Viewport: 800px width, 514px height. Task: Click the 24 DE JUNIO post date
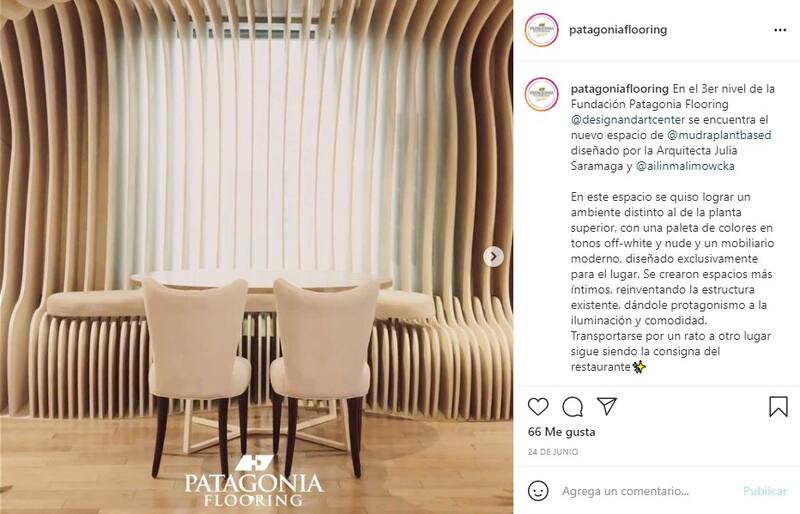[553, 452]
